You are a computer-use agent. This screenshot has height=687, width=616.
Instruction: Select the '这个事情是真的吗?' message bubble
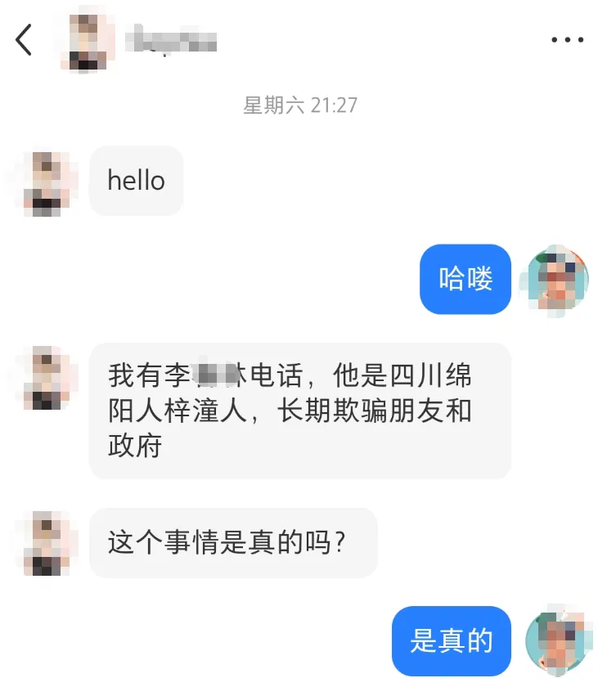click(233, 542)
